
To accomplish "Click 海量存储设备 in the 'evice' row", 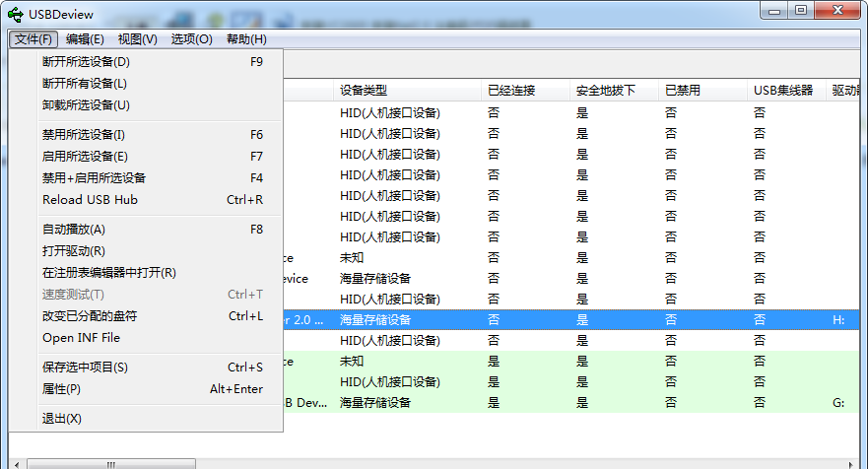I will [375, 279].
